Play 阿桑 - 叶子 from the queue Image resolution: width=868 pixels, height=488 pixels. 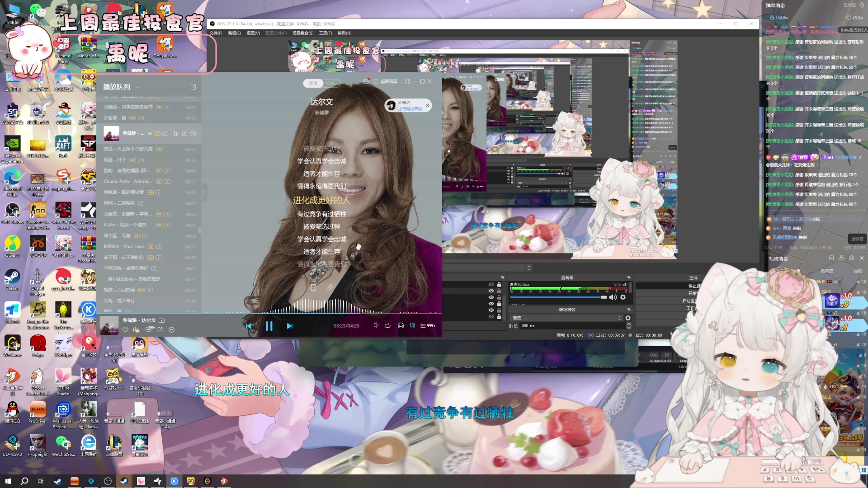(115, 160)
